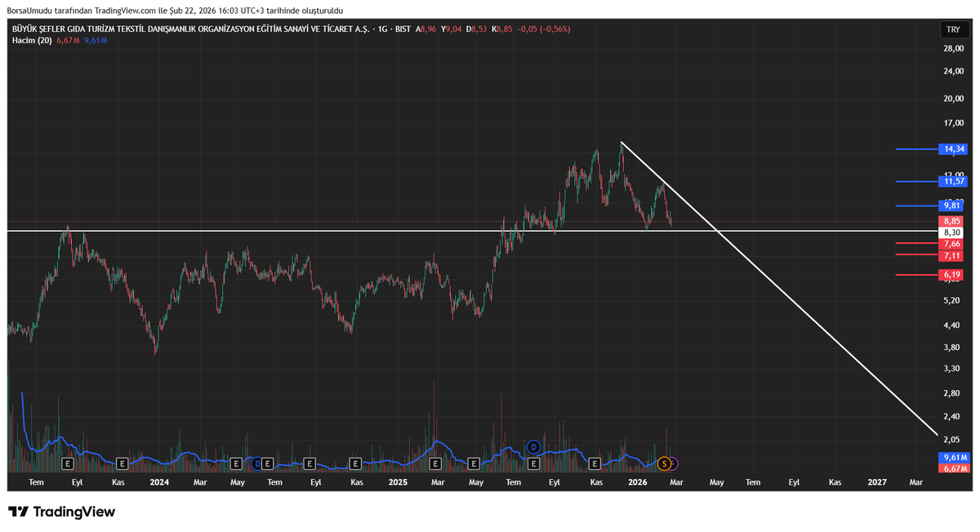Click the 9,81 blue price level label

coord(951,206)
